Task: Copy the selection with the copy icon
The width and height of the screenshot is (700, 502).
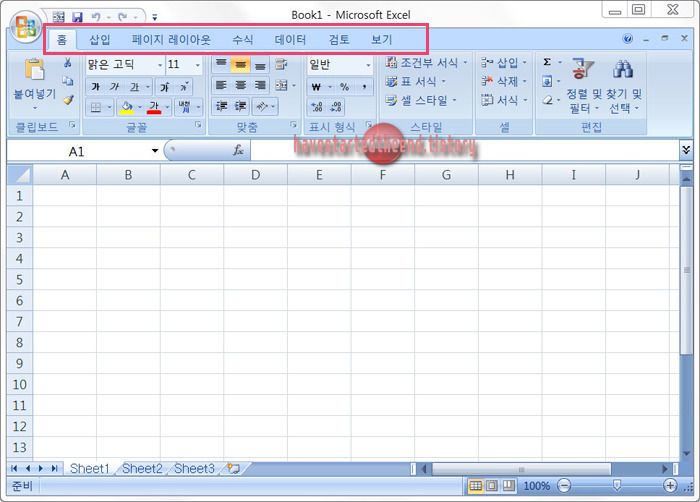Action: pyautogui.click(x=68, y=81)
